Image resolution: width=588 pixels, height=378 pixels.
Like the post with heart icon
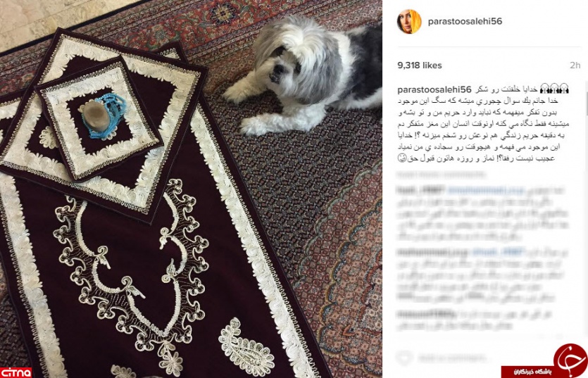pyautogui.click(x=405, y=358)
